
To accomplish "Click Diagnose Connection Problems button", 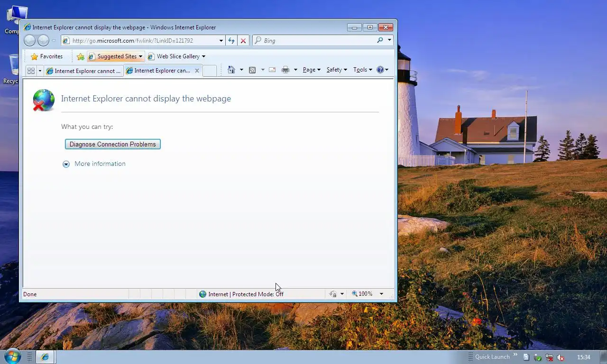I will coord(113,144).
